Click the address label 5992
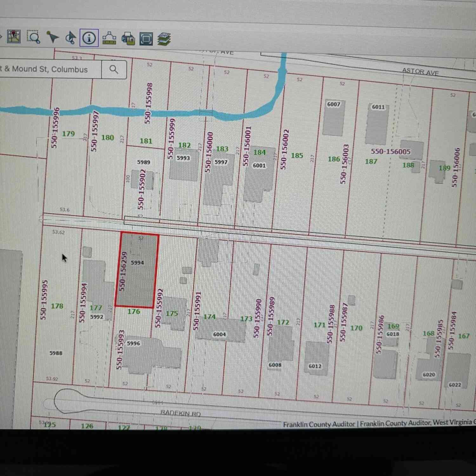Screen dimensions: 476x476 pos(96,317)
